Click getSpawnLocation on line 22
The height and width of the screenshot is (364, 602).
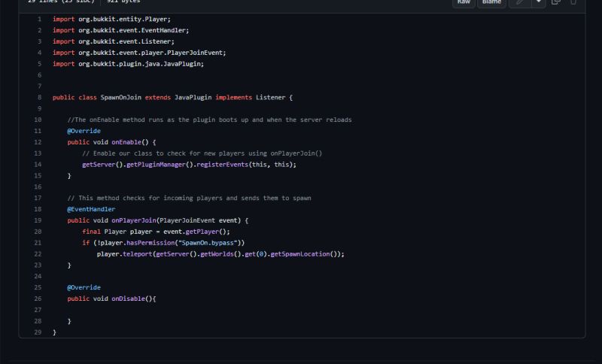299,254
